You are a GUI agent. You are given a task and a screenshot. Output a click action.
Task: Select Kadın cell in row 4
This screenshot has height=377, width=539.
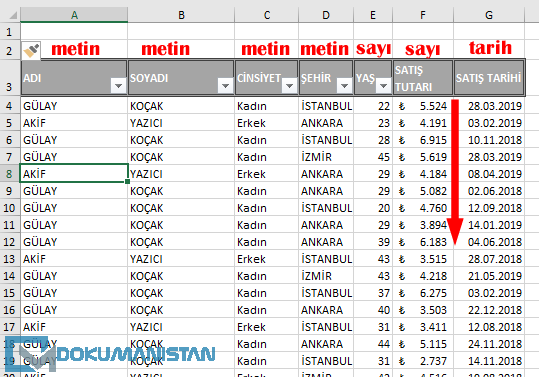tap(266, 106)
